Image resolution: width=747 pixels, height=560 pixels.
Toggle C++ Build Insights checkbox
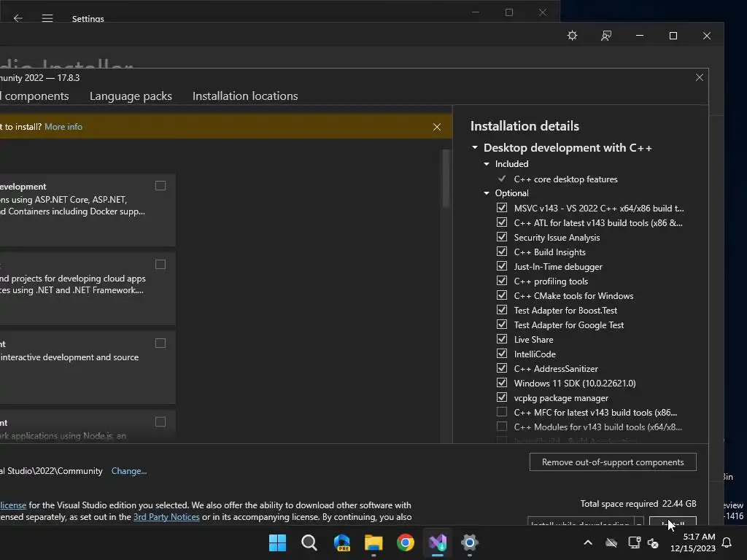(x=502, y=252)
